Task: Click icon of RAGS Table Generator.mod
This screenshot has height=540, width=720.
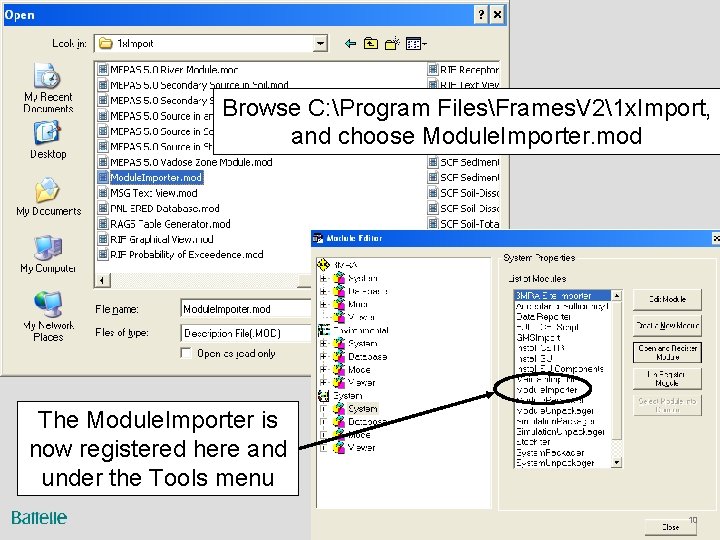Action: tap(103, 224)
